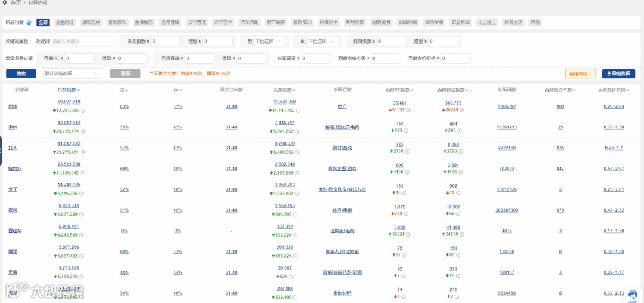The width and height of the screenshot is (644, 303).
Task: Select the 体育运动 industry tab
Action: [x=513, y=22]
